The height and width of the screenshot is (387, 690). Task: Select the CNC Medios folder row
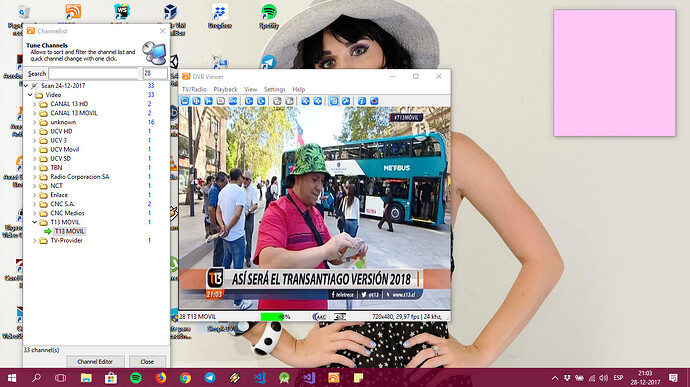pos(67,213)
